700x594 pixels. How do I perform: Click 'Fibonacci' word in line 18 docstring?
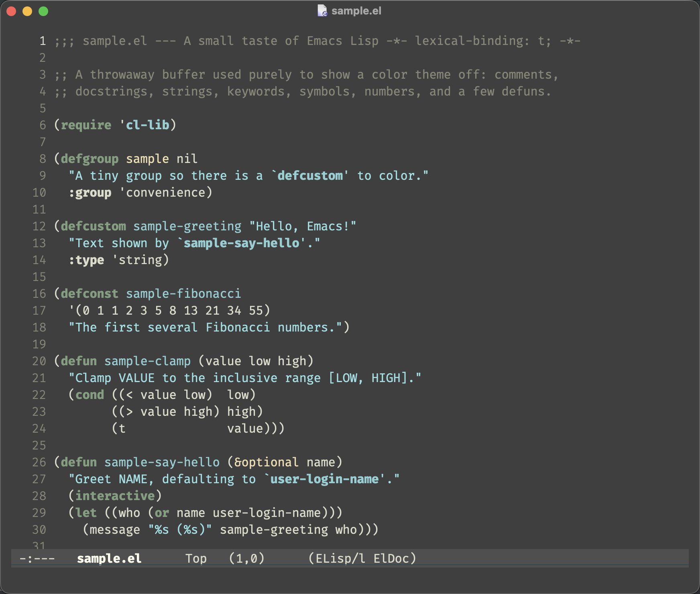pyautogui.click(x=238, y=327)
